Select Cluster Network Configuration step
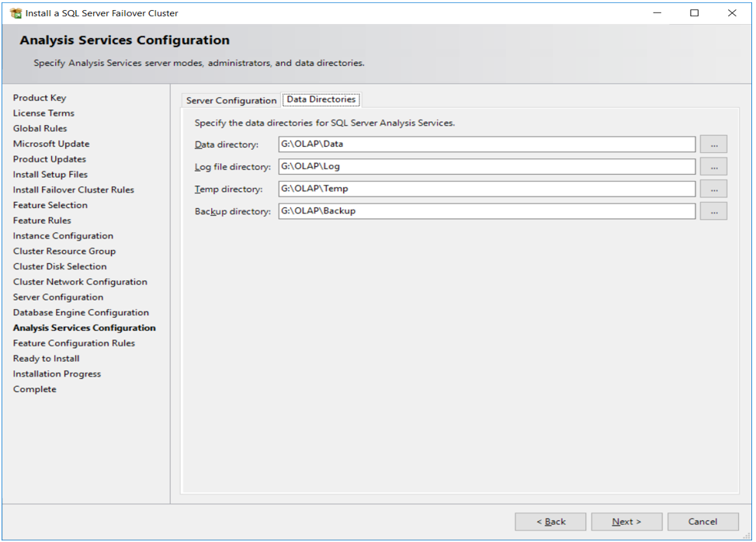This screenshot has width=756, height=542. (x=80, y=282)
